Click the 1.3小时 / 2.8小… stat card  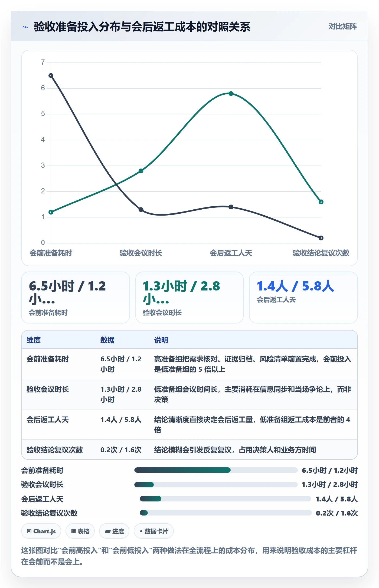coord(190,298)
